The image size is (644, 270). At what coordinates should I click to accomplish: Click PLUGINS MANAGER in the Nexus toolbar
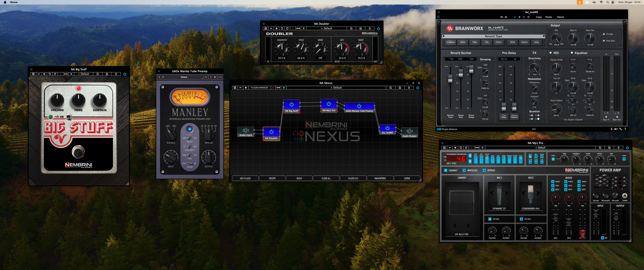tap(259, 88)
